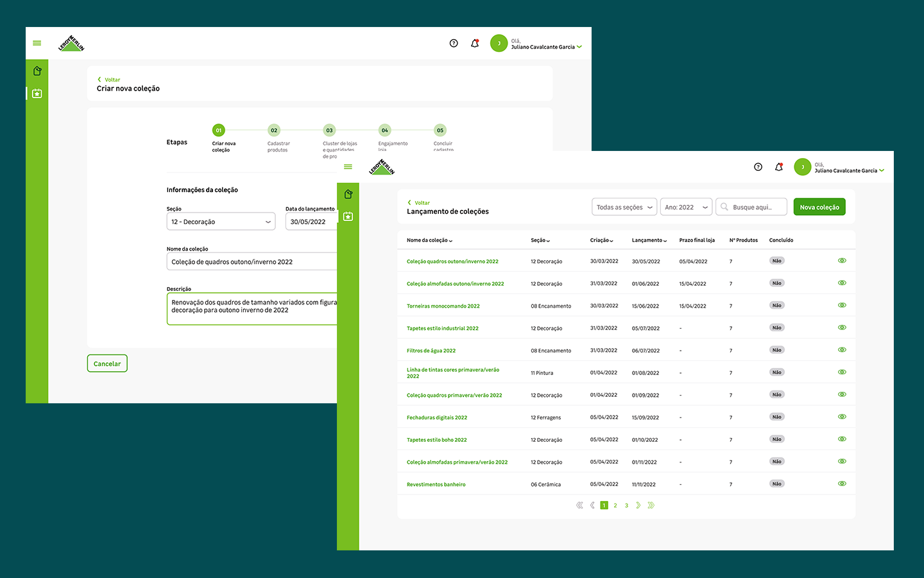Select step 02 Cadastrar produtos
Screen dimensions: 924x578
click(x=274, y=130)
